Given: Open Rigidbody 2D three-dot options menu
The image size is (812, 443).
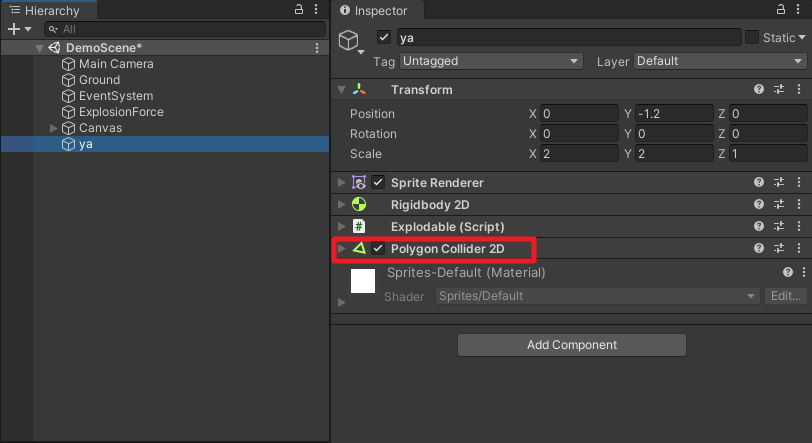Looking at the screenshot, I should (x=797, y=205).
